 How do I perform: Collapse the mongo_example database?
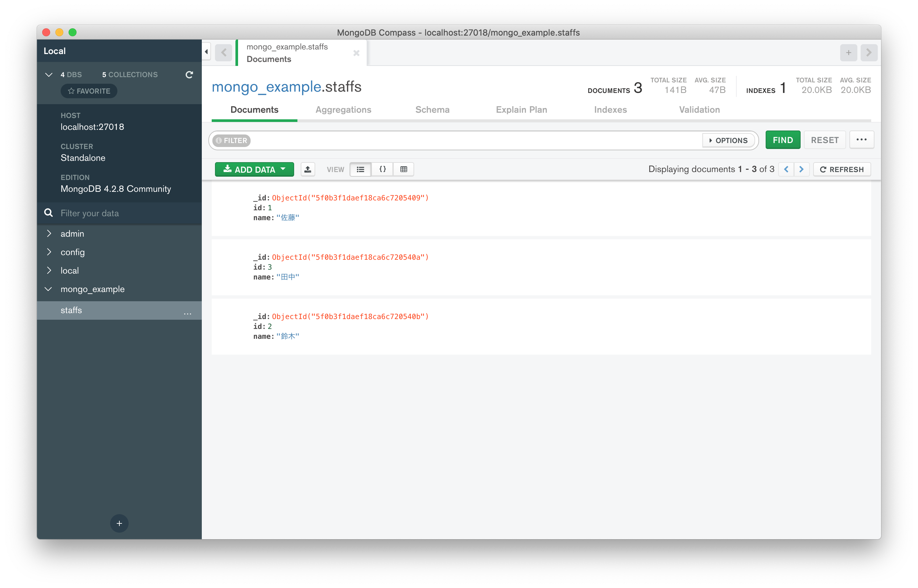click(48, 289)
